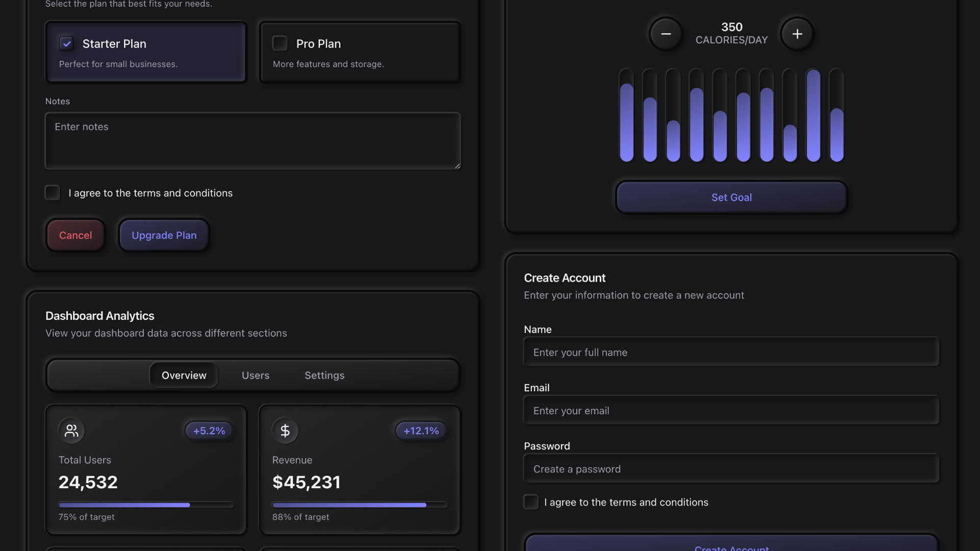Click the Create a password field
The width and height of the screenshot is (980, 551).
pyautogui.click(x=731, y=469)
